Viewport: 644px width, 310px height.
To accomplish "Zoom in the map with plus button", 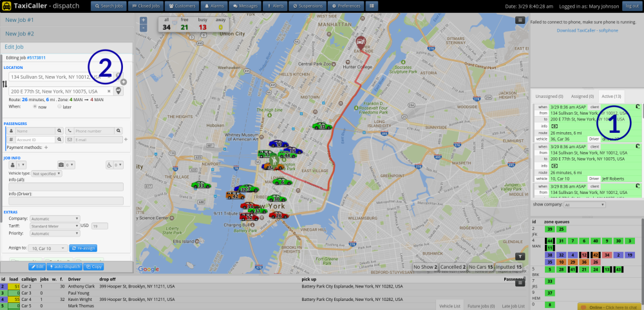I will (x=143, y=20).
